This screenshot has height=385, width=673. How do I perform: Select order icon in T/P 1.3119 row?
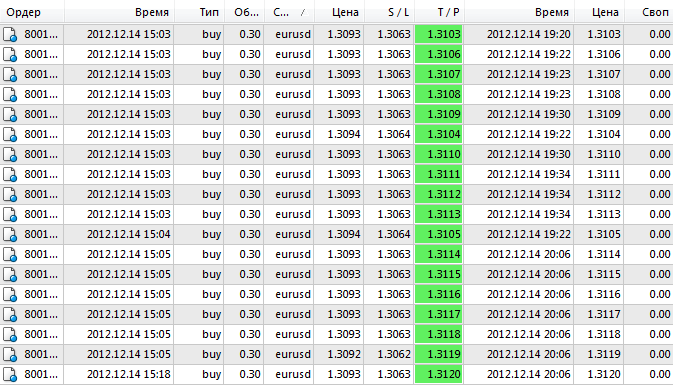pos(10,355)
